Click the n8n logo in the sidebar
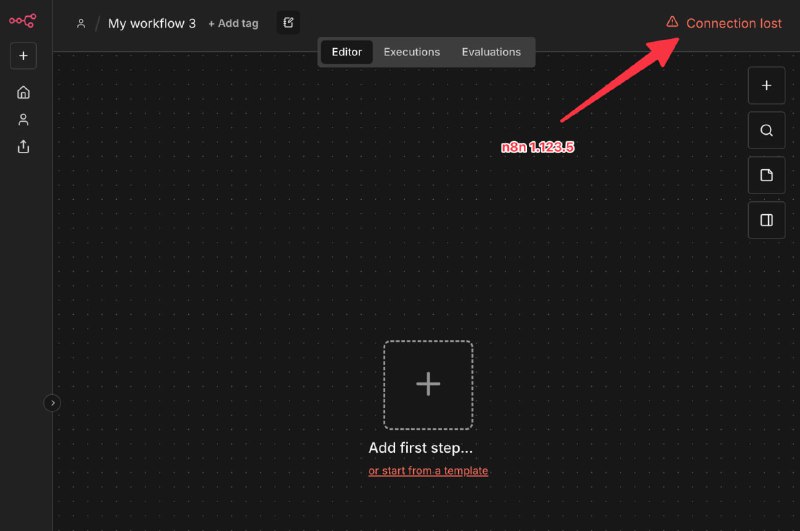 click(23, 21)
